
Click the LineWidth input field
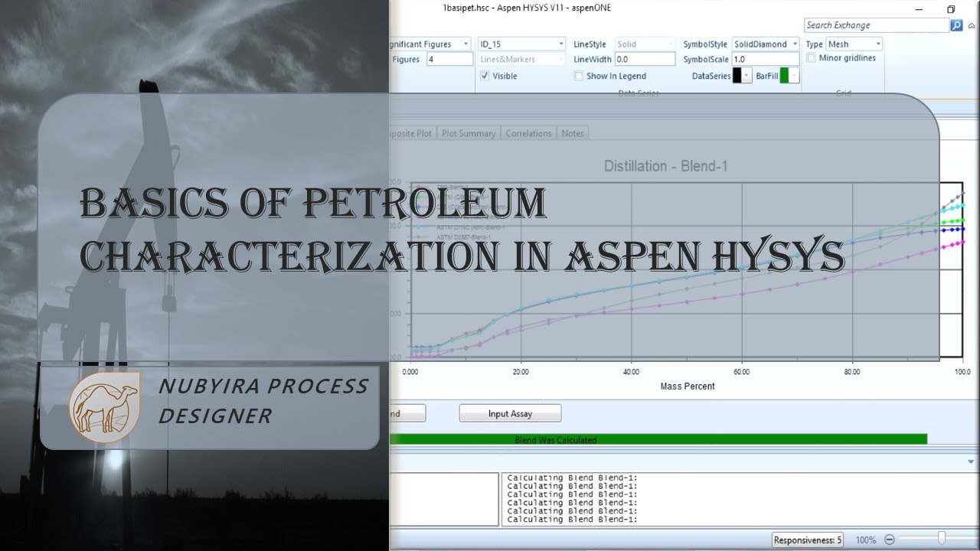(645, 59)
